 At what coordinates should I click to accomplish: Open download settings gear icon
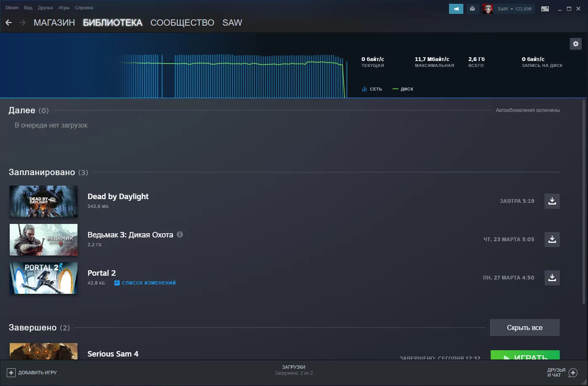tap(576, 43)
